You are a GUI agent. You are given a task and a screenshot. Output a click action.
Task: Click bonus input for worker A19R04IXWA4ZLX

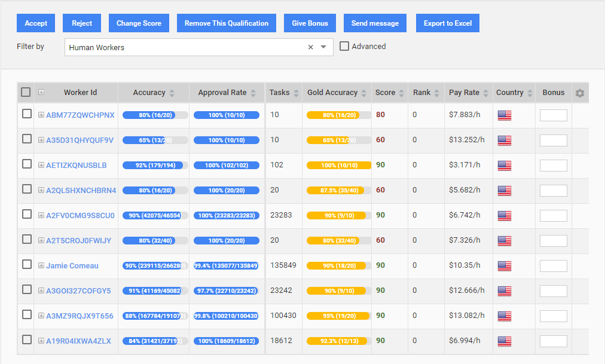click(x=554, y=341)
